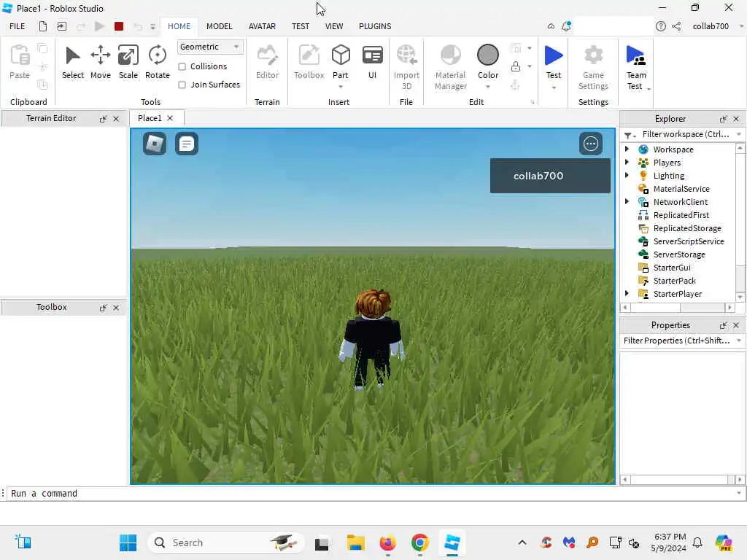The width and height of the screenshot is (747, 560).
Task: Open the Windows Start menu
Action: [128, 542]
